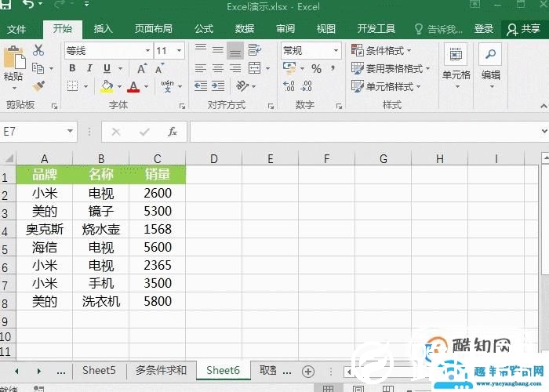Screen dimensions: 549x392
Task: Click the accounting number format icon
Action: (289, 68)
